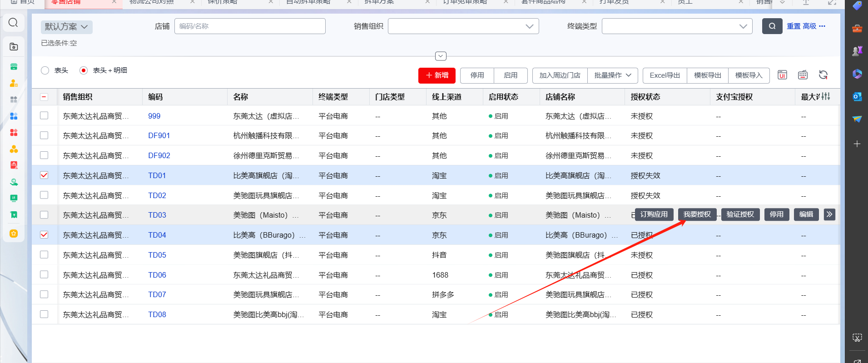This screenshot has width=868, height=363.
Task: Toggle the select-all checkbox in table header
Action: point(44,97)
